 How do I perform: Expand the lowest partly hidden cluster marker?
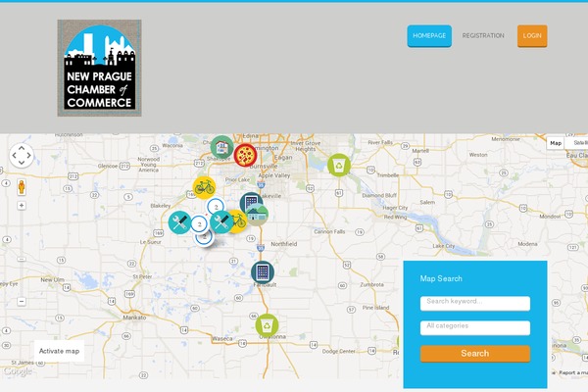[x=206, y=240]
